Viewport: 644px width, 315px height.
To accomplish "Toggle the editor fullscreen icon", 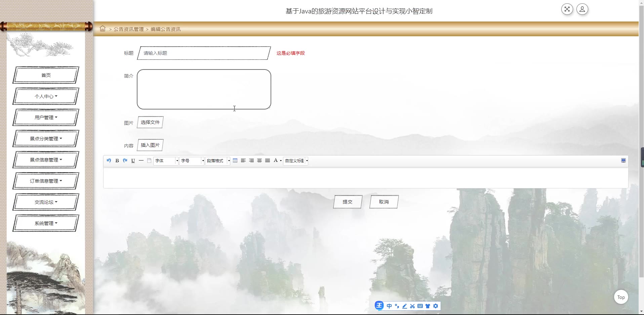I will coord(623,161).
